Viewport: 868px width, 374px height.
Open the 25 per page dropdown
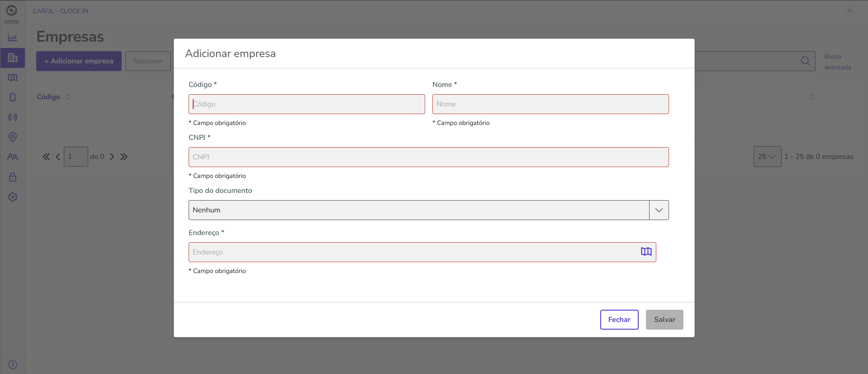767,157
